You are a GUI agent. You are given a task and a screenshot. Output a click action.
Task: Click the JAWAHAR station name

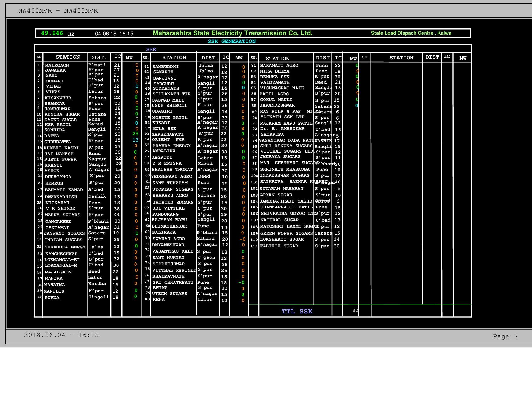pyautogui.click(x=55, y=70)
